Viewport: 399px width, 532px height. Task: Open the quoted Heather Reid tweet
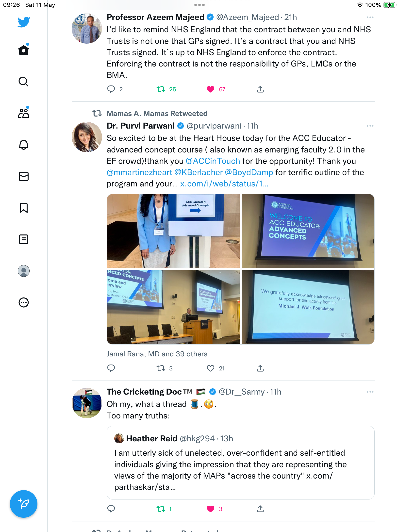(x=240, y=463)
